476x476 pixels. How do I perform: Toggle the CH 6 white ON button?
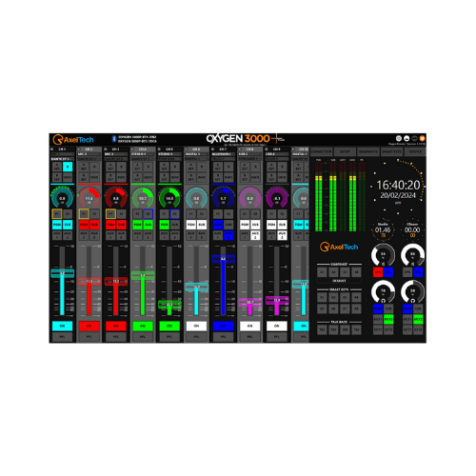[x=196, y=326]
